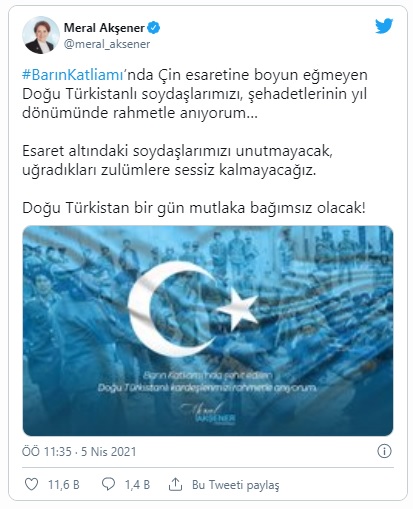View the 1,4 B replies count
Viewport: 413px width, 509px height.
(137, 484)
